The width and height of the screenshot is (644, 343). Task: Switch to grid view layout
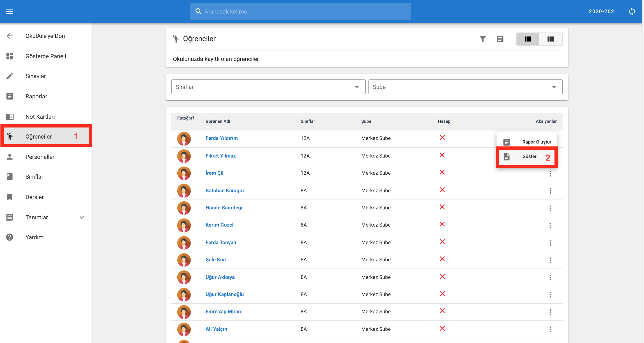click(550, 39)
